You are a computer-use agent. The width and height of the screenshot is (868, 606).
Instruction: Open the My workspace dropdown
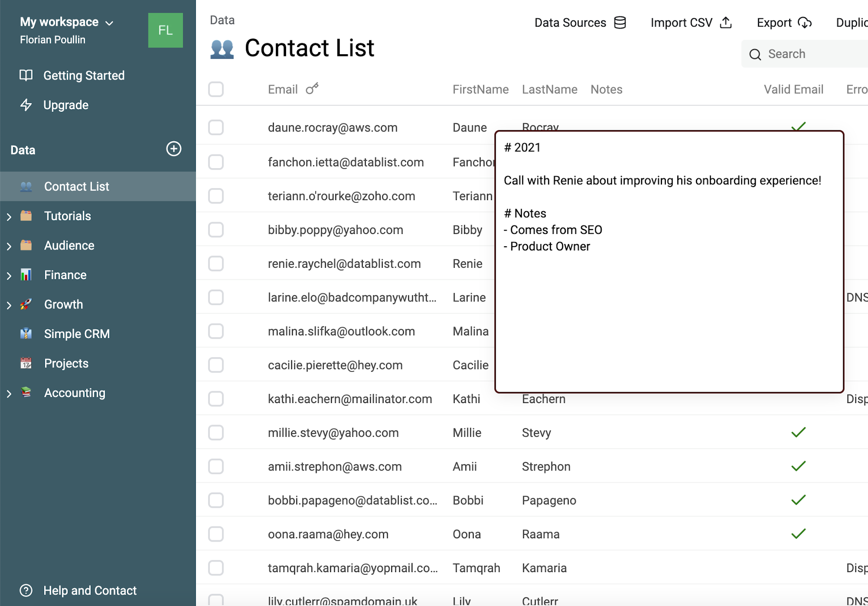tap(110, 22)
